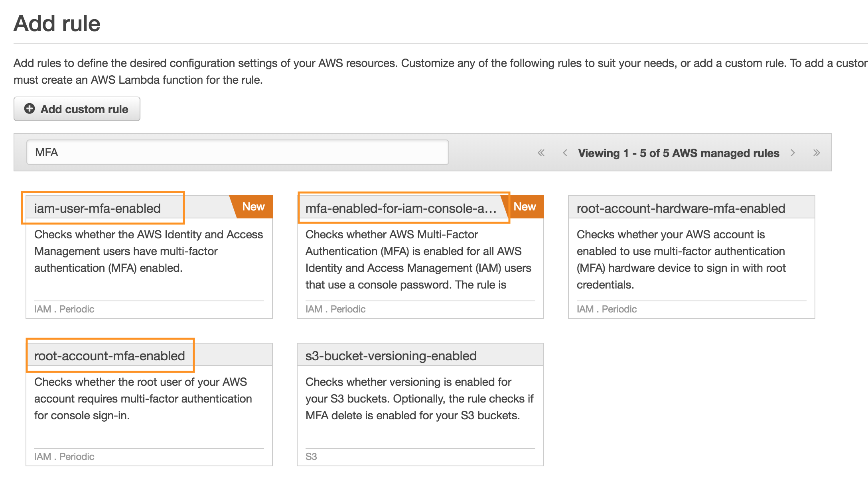Jump to last page of rules

[817, 153]
